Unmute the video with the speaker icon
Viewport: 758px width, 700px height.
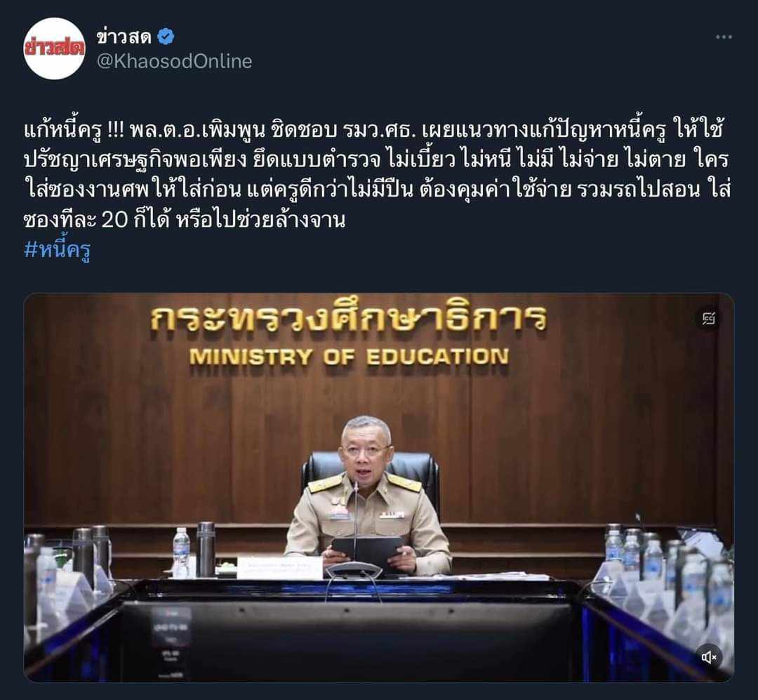708,657
